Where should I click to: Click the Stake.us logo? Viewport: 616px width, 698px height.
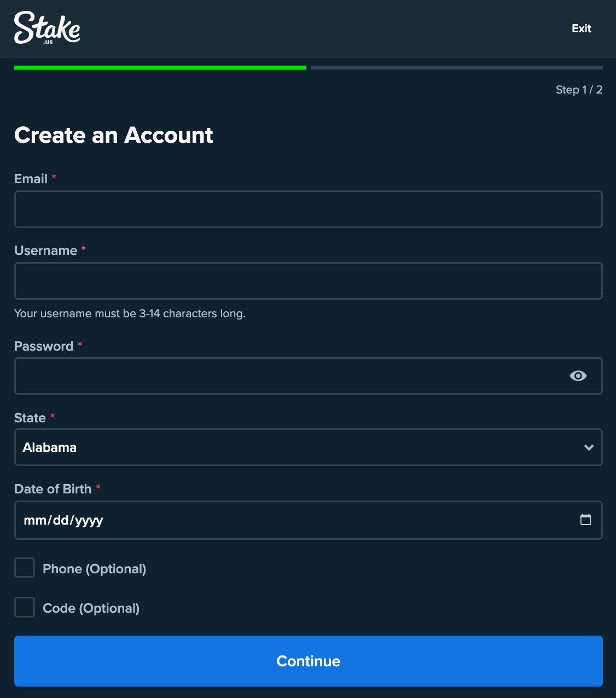click(47, 28)
